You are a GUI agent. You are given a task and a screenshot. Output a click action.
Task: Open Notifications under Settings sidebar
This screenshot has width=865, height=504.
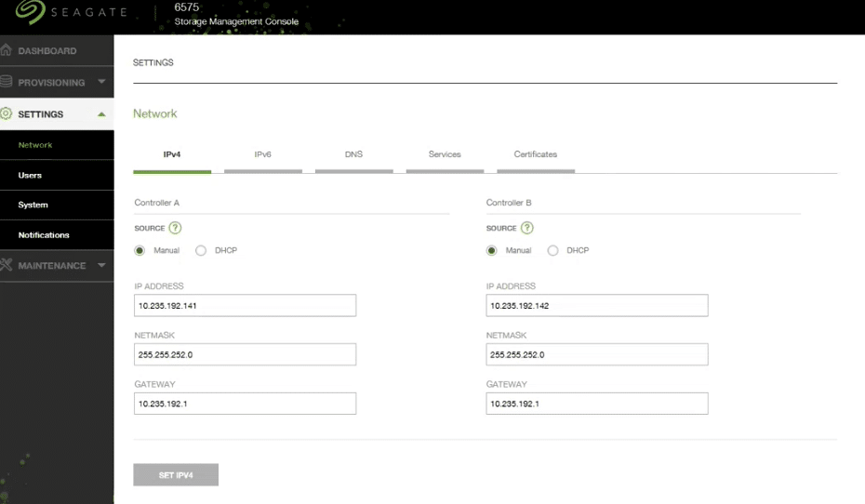[57, 235]
